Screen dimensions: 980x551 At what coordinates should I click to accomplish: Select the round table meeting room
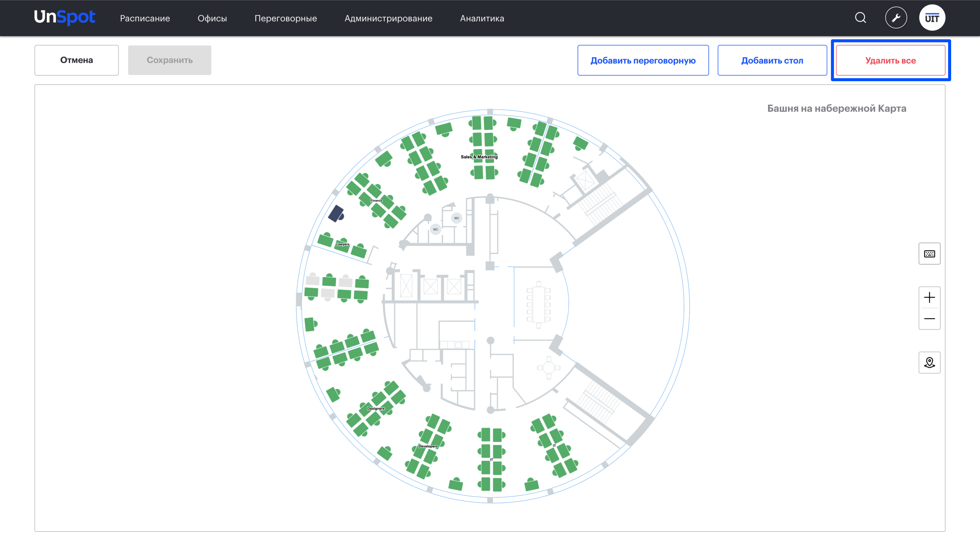coord(549,368)
